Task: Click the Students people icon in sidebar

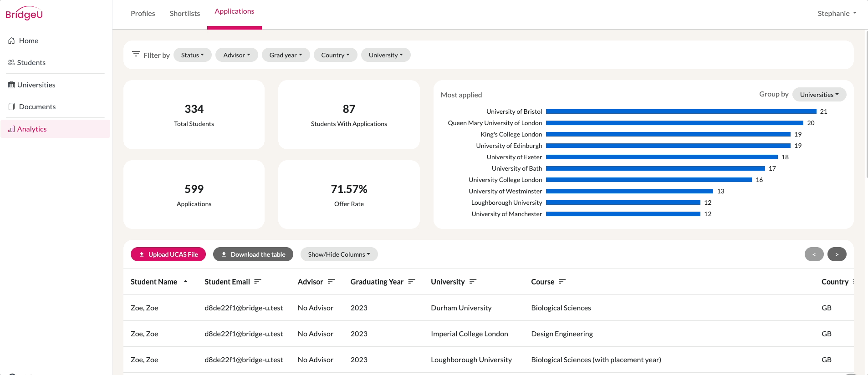Action: (x=11, y=62)
